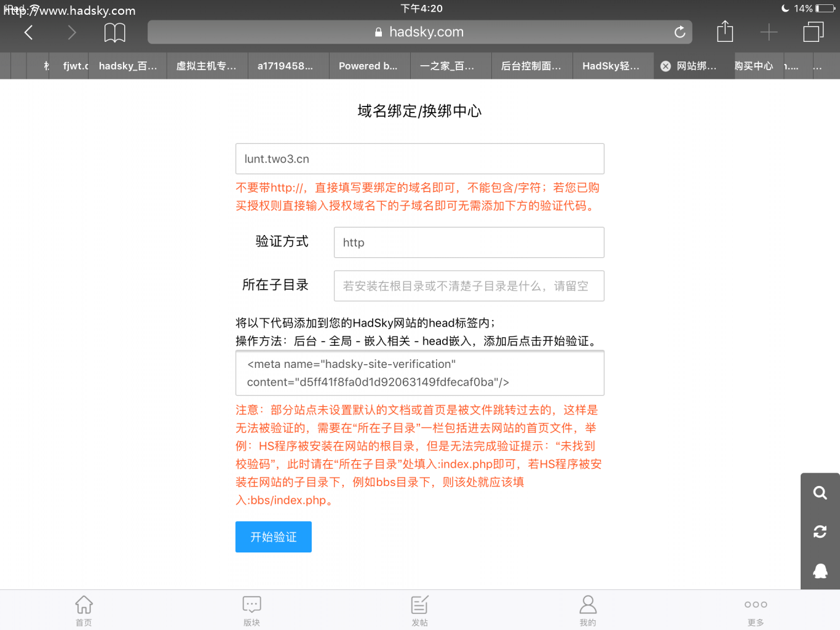Switch to Powered b... tab
The image size is (840, 630).
pos(370,66)
